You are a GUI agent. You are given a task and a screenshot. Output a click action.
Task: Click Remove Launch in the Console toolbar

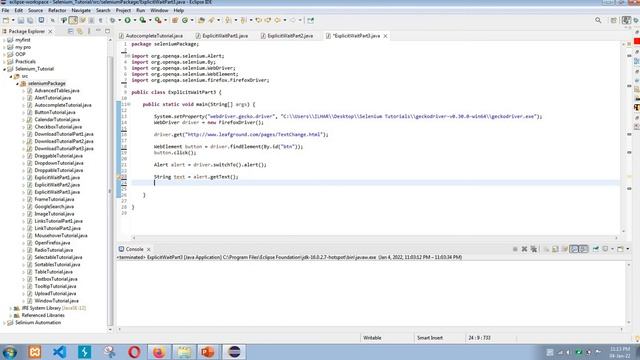(524, 249)
